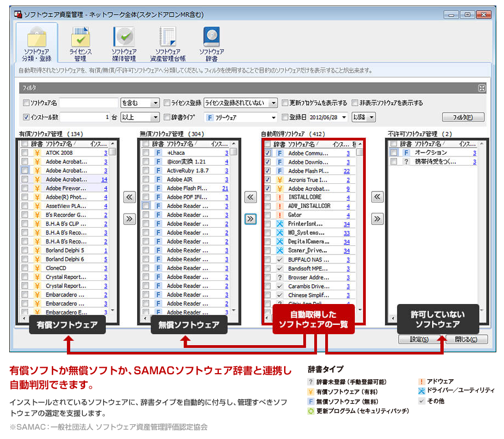Select the Borland Delphi 5 row
Viewport: 504px width, 439px height.
pyautogui.click(x=65, y=250)
